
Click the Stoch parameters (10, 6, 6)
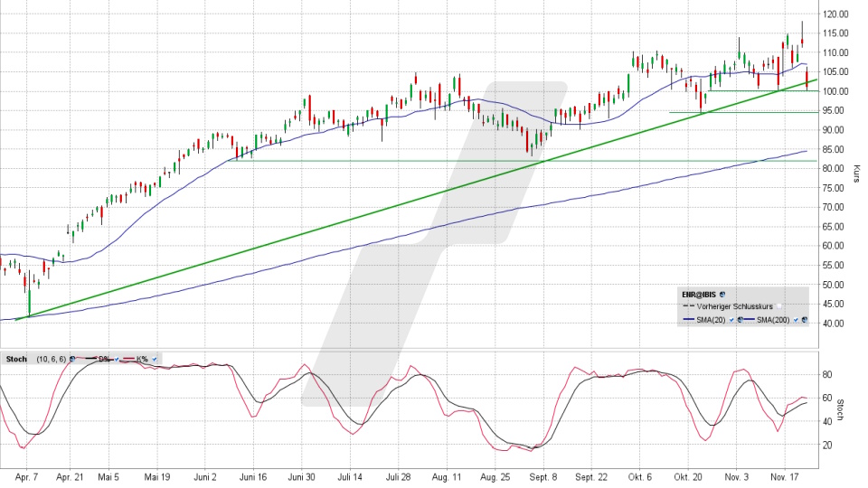(x=50, y=359)
